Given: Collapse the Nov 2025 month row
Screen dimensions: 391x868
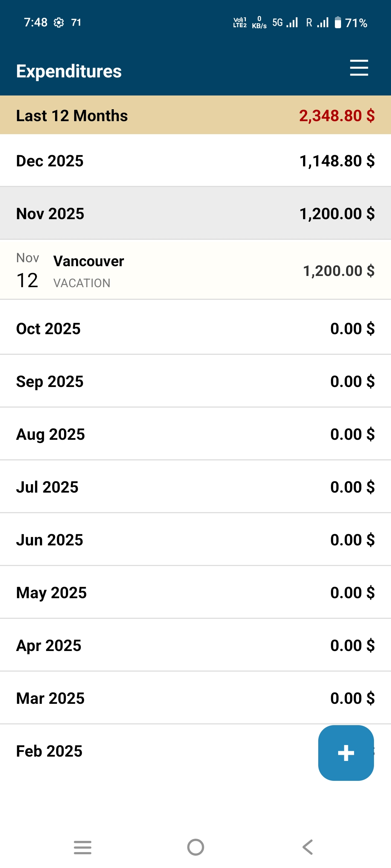Looking at the screenshot, I should point(195,213).
